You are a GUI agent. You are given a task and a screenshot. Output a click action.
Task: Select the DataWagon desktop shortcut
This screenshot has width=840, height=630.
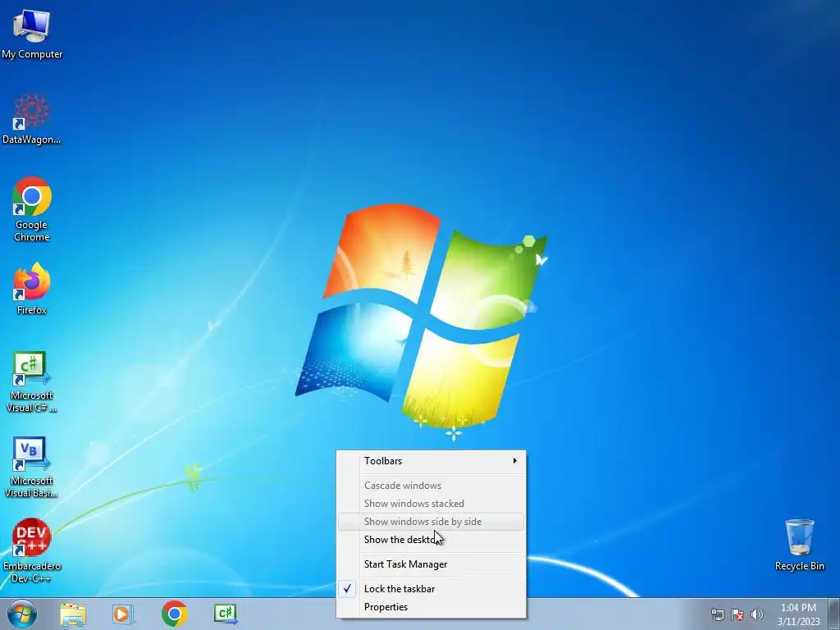32,119
